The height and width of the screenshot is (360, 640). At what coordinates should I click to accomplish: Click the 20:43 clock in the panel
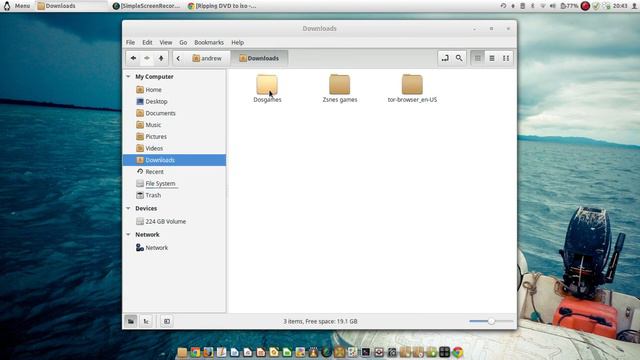(x=620, y=6)
